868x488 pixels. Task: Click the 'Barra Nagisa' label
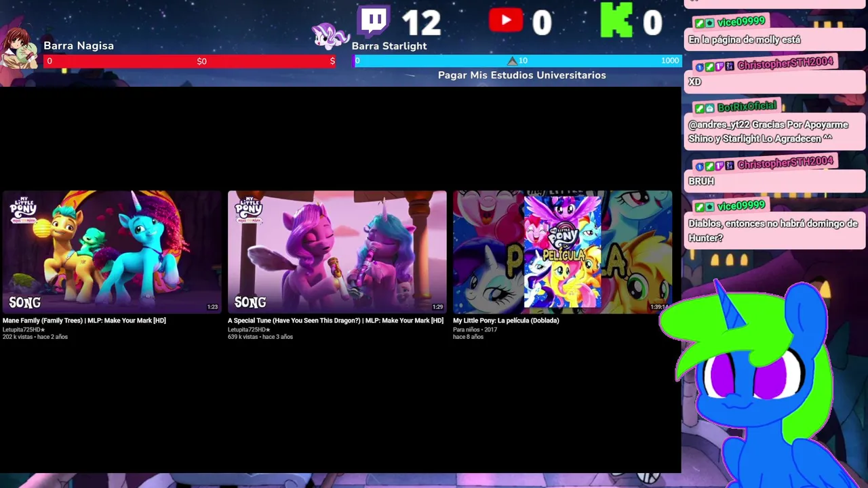(x=79, y=45)
